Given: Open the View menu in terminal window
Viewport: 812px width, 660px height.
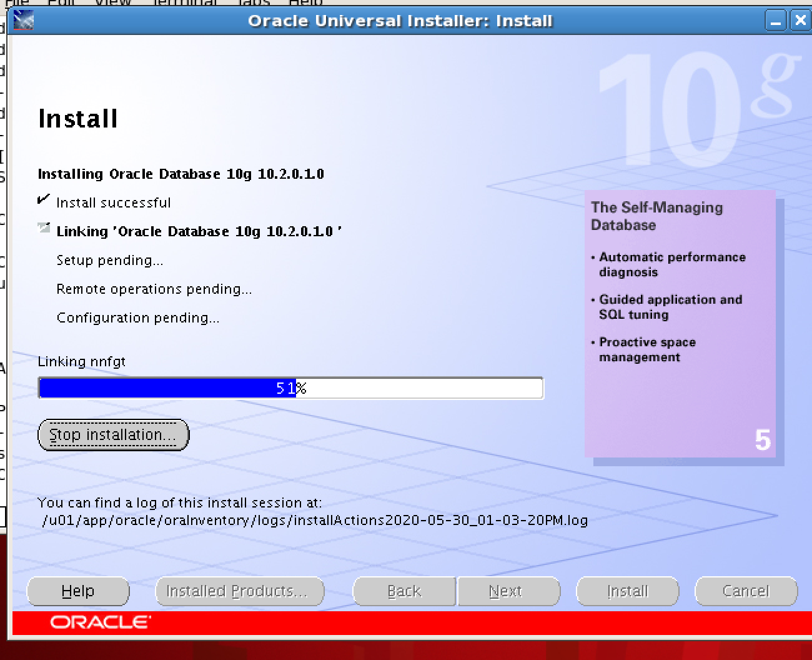Looking at the screenshot, I should (x=113, y=2).
